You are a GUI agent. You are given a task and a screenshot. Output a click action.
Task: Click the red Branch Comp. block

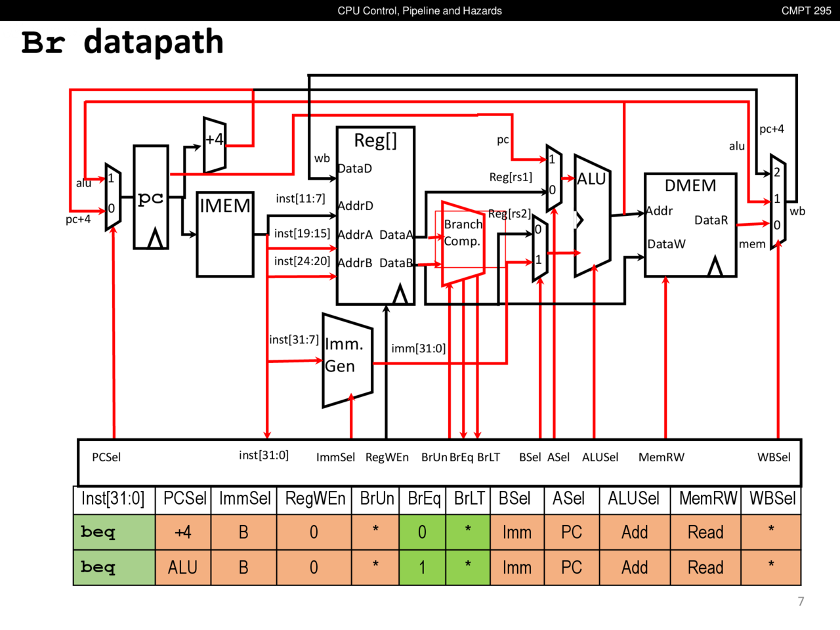(463, 243)
